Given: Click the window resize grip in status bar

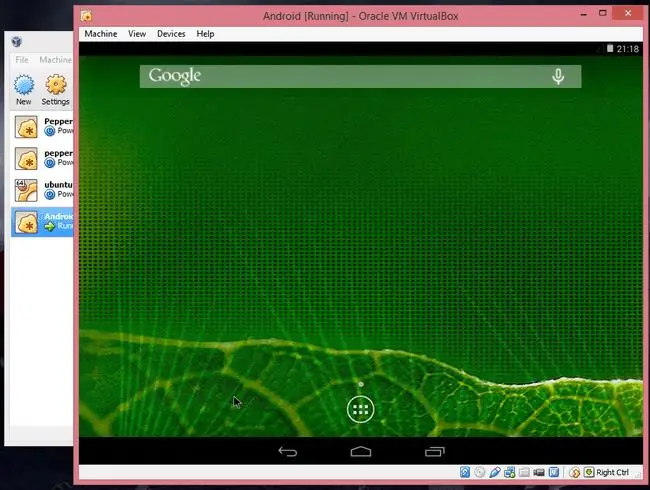Looking at the screenshot, I should pos(639,473).
